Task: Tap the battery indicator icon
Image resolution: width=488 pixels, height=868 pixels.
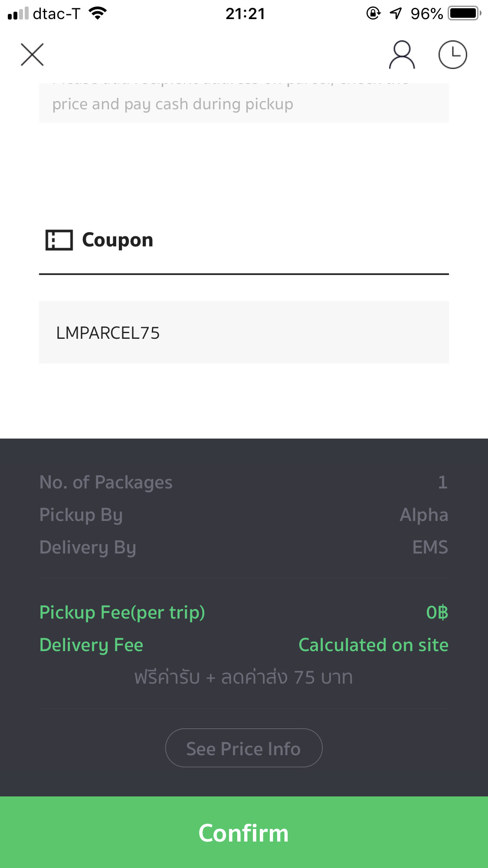Action: [465, 13]
